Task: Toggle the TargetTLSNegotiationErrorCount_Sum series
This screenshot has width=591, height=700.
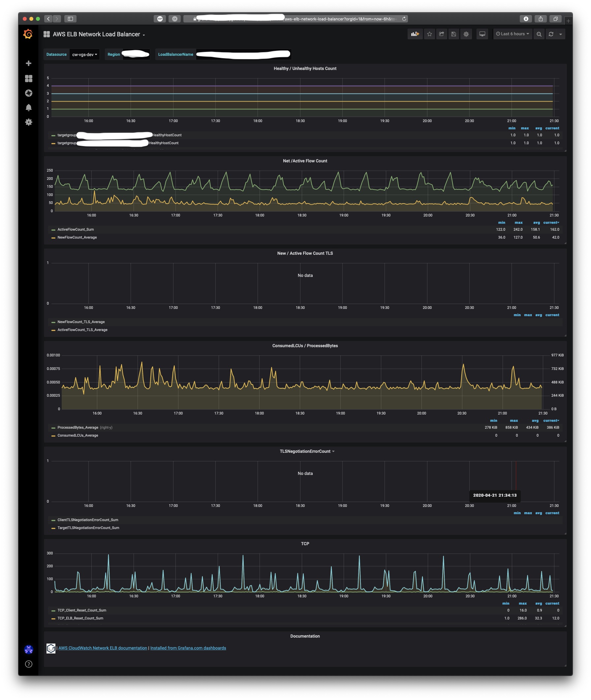Action: click(x=88, y=528)
